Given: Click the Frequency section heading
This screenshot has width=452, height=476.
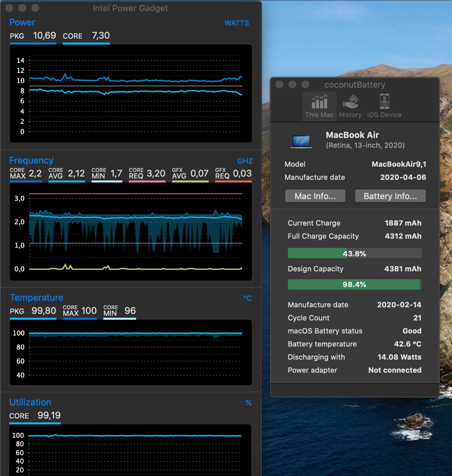Looking at the screenshot, I should [31, 160].
